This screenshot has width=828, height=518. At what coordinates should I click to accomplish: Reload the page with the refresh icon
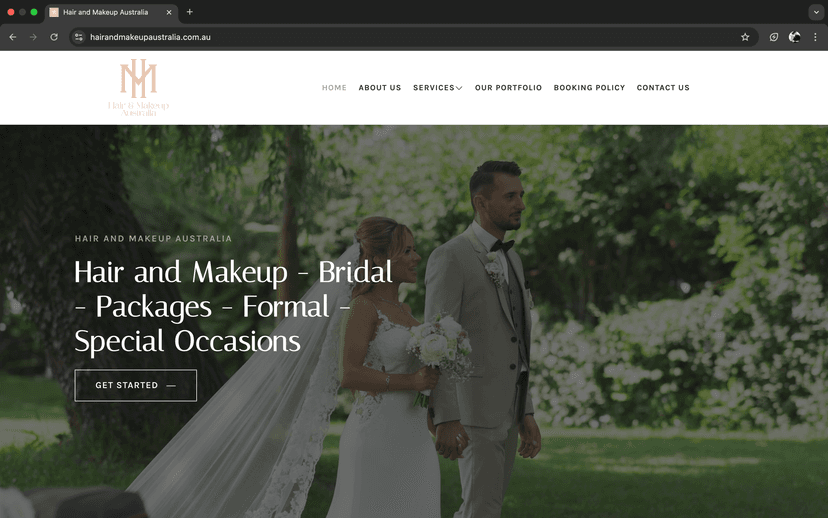tap(54, 37)
